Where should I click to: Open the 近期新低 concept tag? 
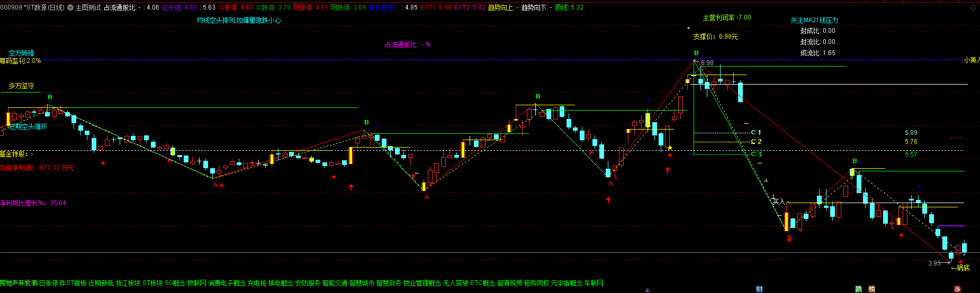(101, 283)
